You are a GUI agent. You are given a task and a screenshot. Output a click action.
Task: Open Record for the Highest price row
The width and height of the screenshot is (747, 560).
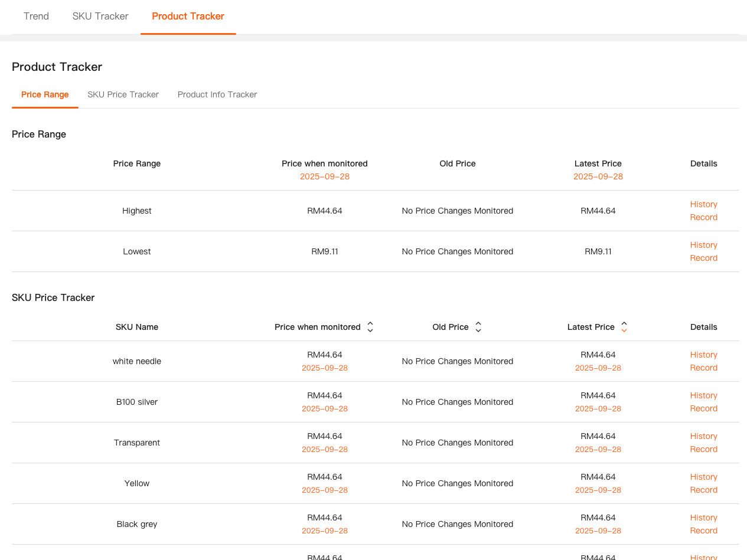click(703, 217)
